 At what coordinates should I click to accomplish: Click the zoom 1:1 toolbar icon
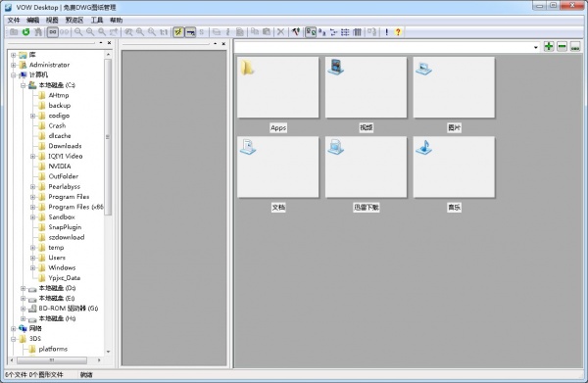(x=164, y=32)
